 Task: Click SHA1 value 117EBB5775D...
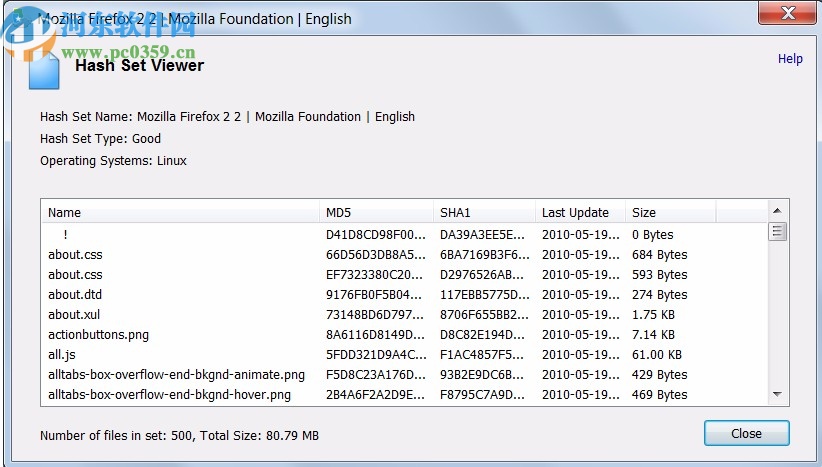click(484, 294)
